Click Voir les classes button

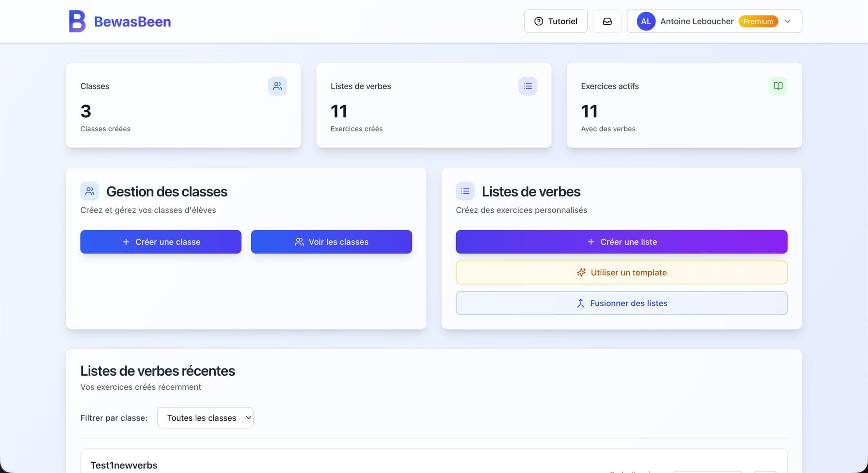point(331,242)
